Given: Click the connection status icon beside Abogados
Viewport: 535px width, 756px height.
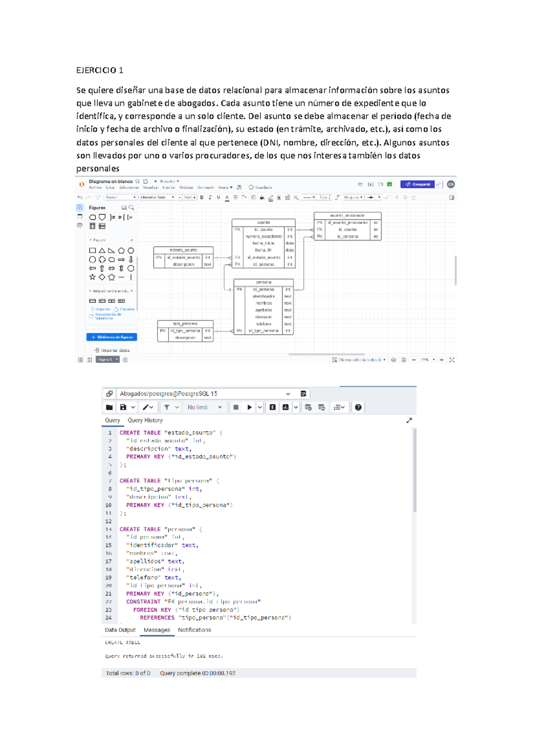Looking at the screenshot, I should point(109,394).
